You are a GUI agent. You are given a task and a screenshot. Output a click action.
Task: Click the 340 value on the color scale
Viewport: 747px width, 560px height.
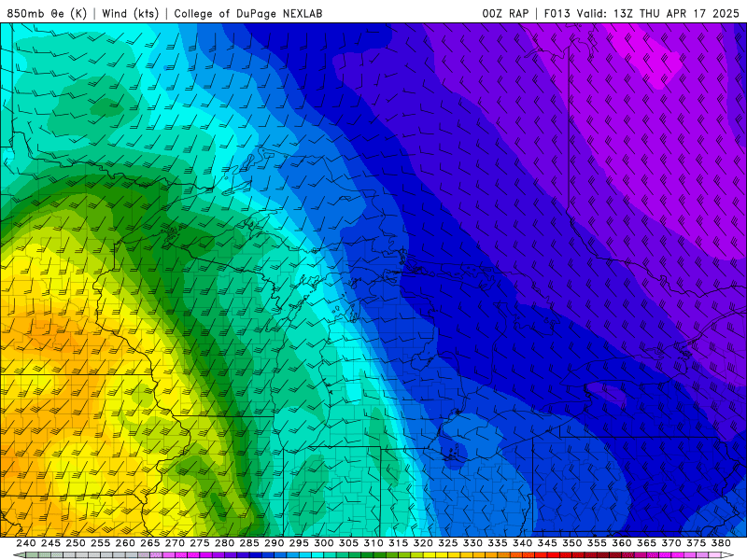[522, 543]
